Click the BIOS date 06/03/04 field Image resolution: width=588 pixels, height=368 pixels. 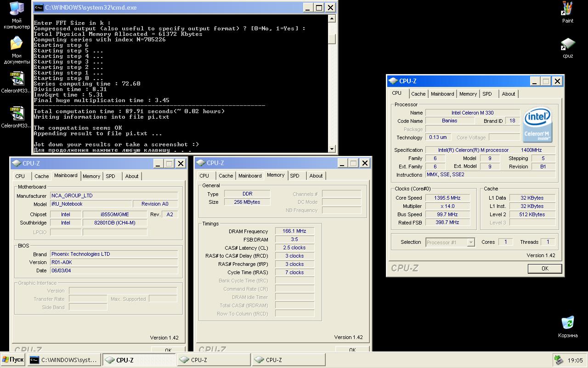point(114,270)
